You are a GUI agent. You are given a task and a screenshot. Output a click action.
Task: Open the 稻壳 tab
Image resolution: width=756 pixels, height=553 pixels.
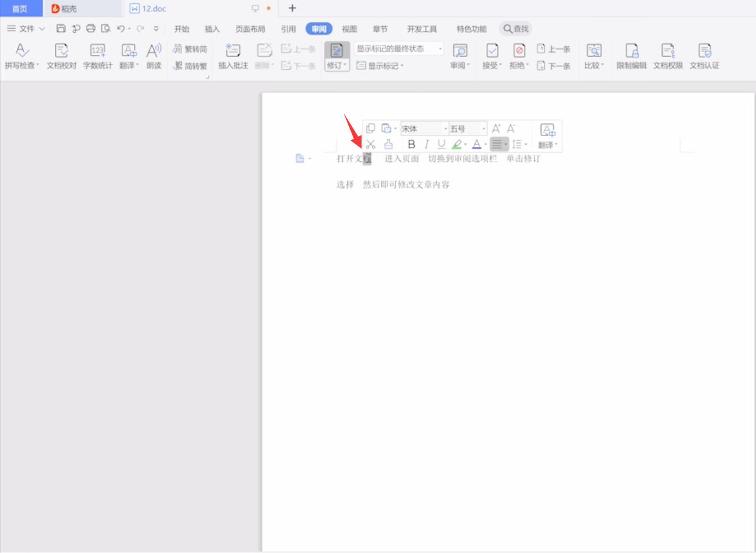82,8
